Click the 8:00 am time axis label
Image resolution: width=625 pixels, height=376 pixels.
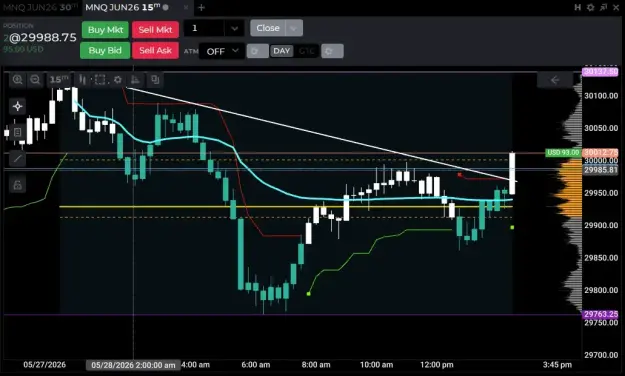click(316, 365)
